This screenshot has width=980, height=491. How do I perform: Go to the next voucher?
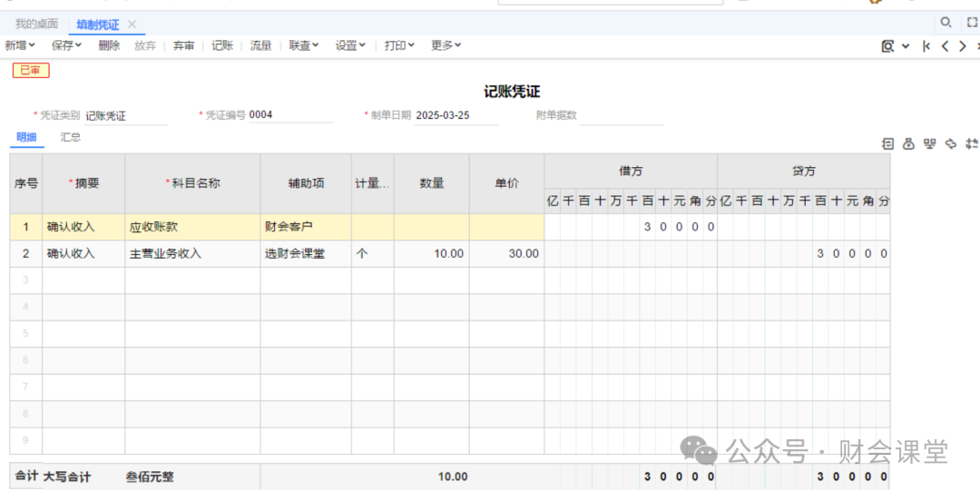pos(962,46)
